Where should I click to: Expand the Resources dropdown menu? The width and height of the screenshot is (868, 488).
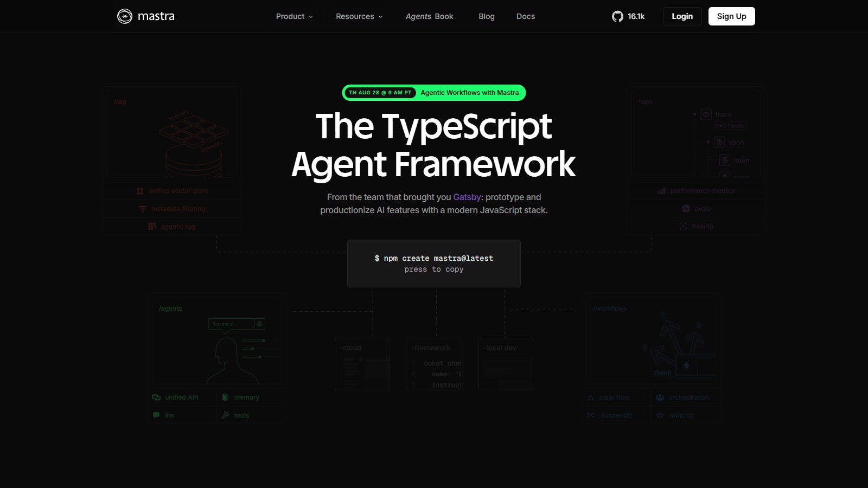(x=359, y=16)
